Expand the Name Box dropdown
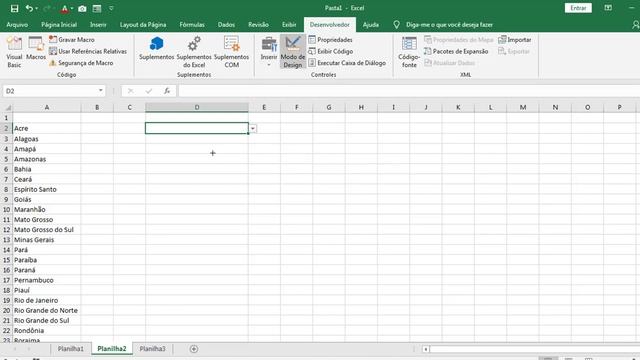 coord(100,91)
